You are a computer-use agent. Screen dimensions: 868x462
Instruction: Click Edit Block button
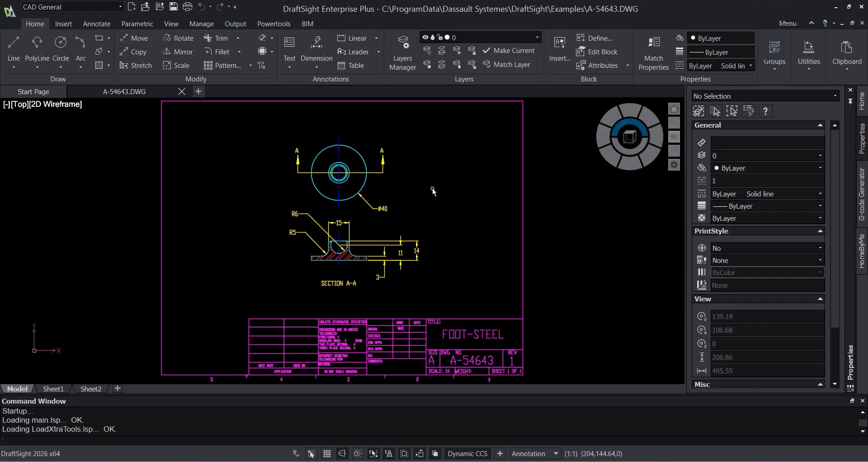[597, 52]
